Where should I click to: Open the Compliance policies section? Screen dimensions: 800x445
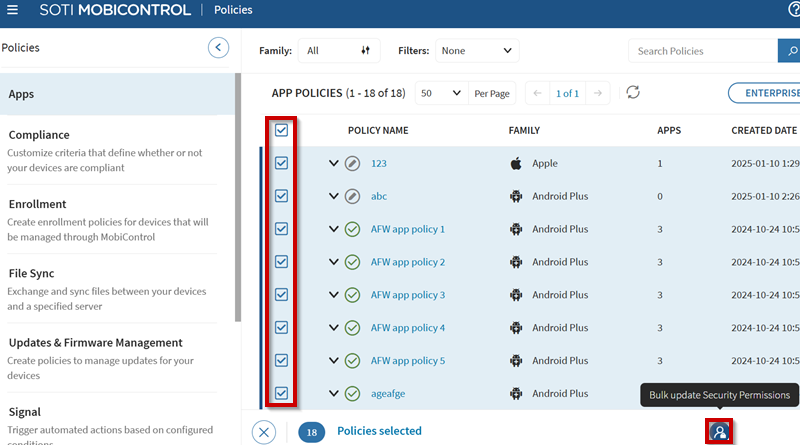(x=39, y=135)
